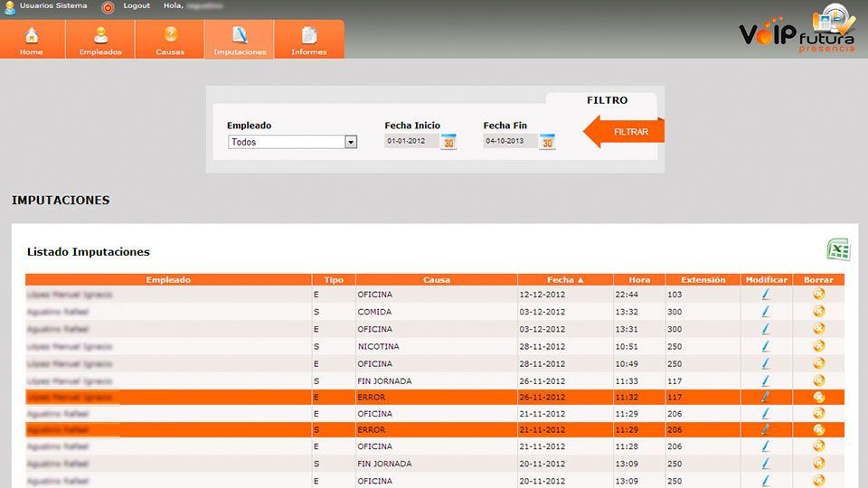Click the Logout power icon
This screenshot has width=868, height=488.
point(108,6)
